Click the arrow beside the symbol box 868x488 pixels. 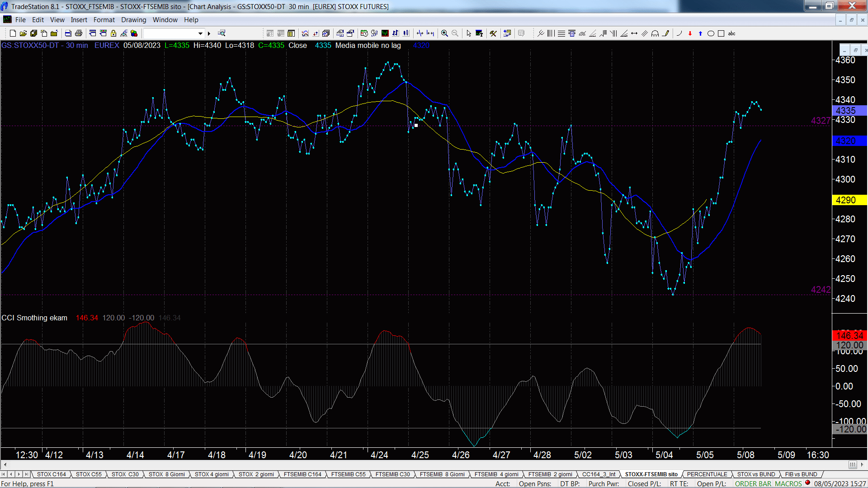pyautogui.click(x=209, y=33)
